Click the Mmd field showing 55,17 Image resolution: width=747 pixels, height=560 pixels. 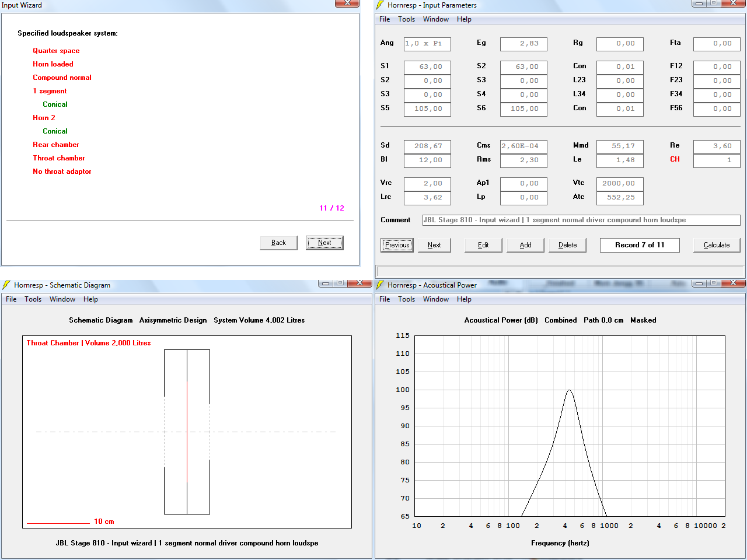click(x=620, y=146)
